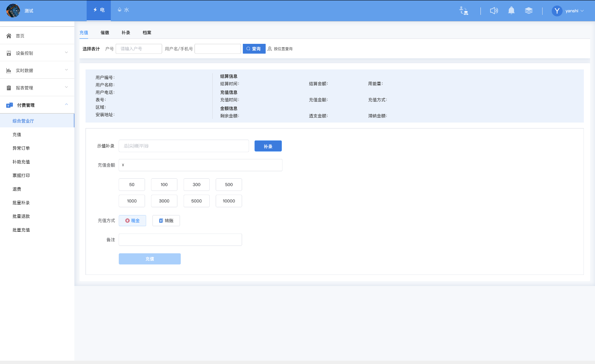The width and height of the screenshot is (595, 364).
Task: Click the device network icon in header
Action: pos(464,11)
